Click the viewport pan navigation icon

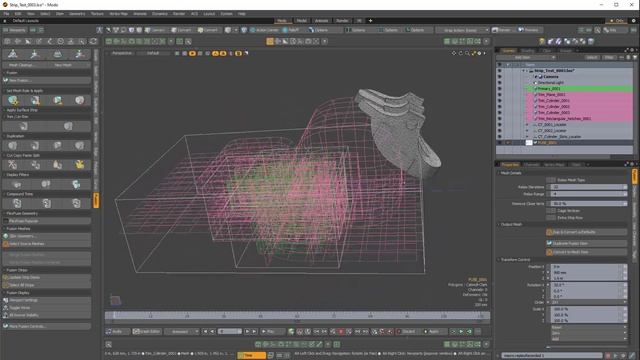pos(453,53)
